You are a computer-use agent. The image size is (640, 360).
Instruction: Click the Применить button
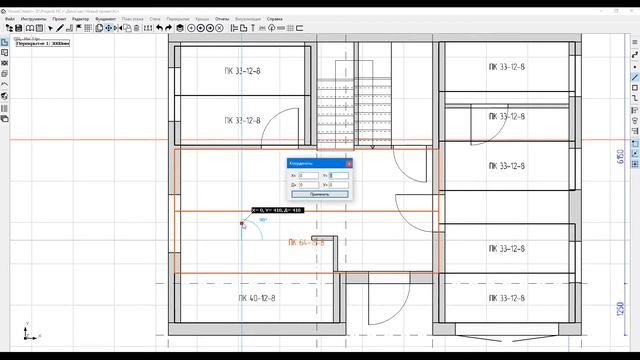(320, 194)
